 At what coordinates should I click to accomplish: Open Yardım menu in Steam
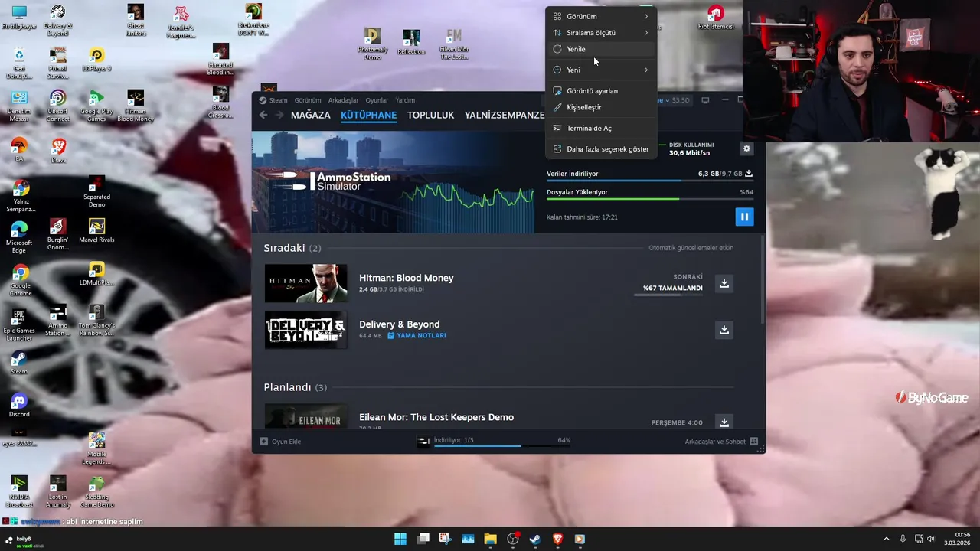click(405, 100)
